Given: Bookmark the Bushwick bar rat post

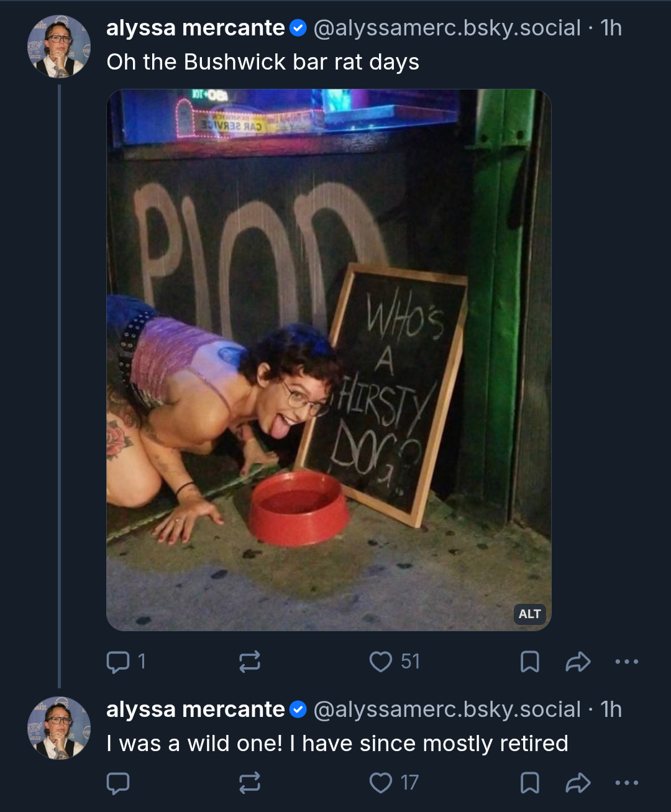Looking at the screenshot, I should point(529,662).
